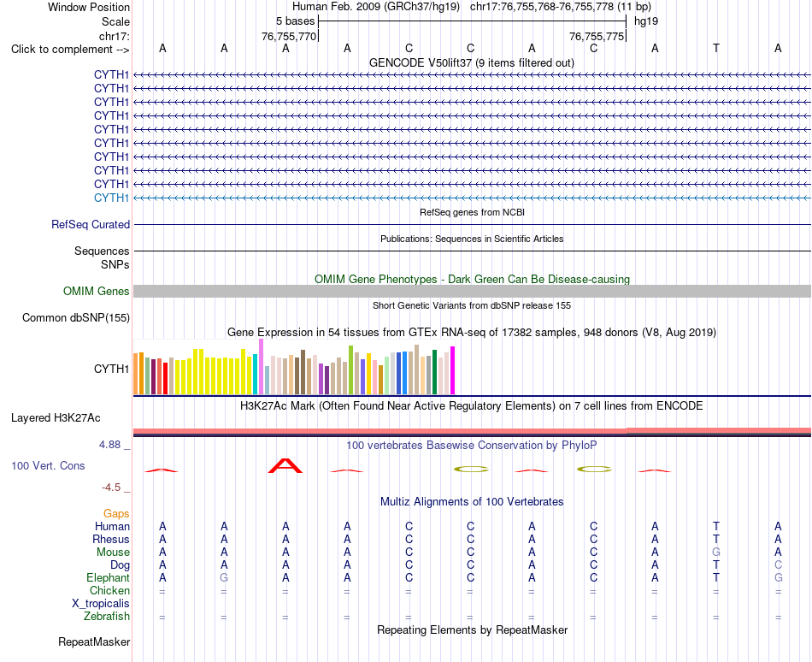This screenshot has width=812, height=662.
Task: Click the OMIM Gene Phenotypes green title
Action: pos(472,279)
